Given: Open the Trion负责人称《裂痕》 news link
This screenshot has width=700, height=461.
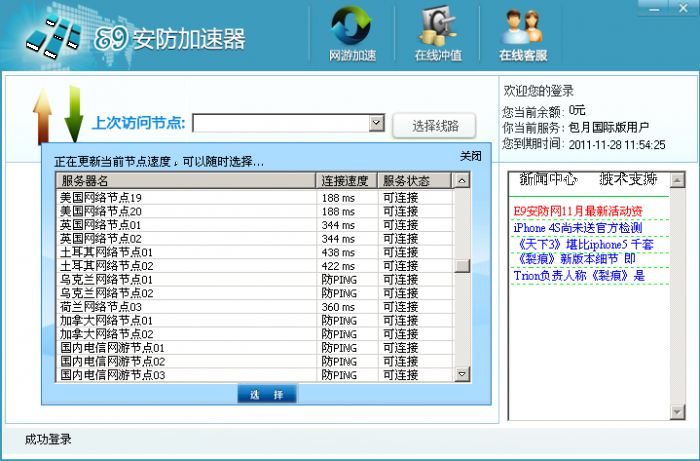Looking at the screenshot, I should [579, 275].
